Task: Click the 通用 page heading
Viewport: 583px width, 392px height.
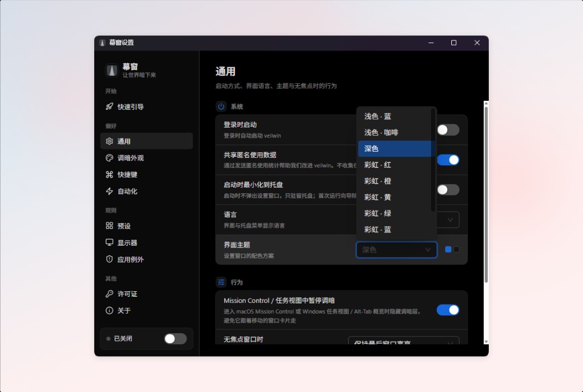Action: 225,71
